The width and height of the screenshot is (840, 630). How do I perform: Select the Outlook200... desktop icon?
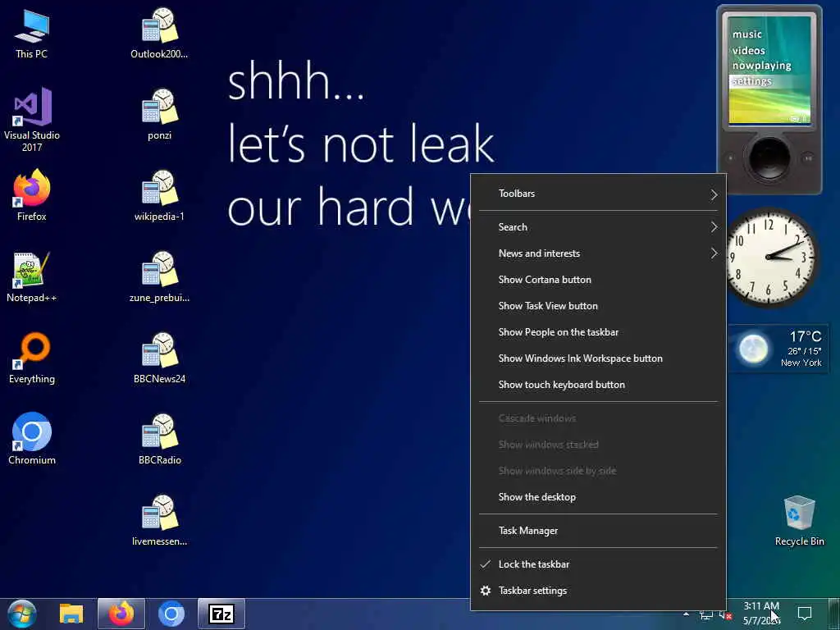(159, 33)
